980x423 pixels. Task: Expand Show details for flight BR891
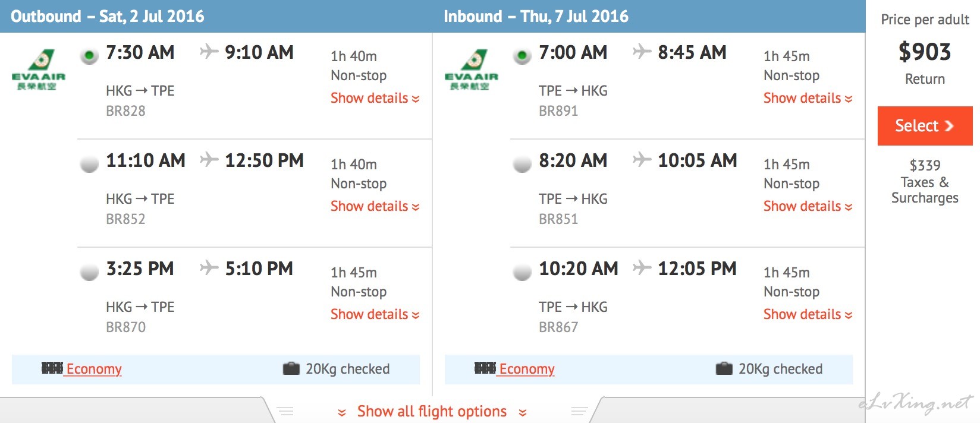(x=808, y=98)
